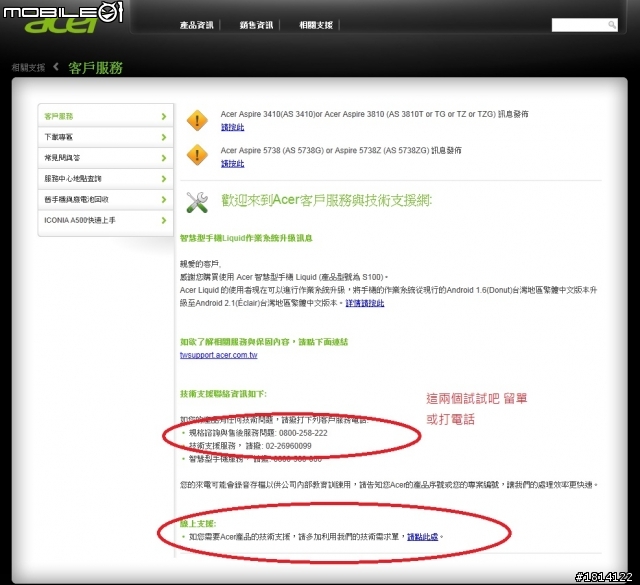
Task: Click green chevron beside ICONIA A500快速上手
Action: (164, 220)
